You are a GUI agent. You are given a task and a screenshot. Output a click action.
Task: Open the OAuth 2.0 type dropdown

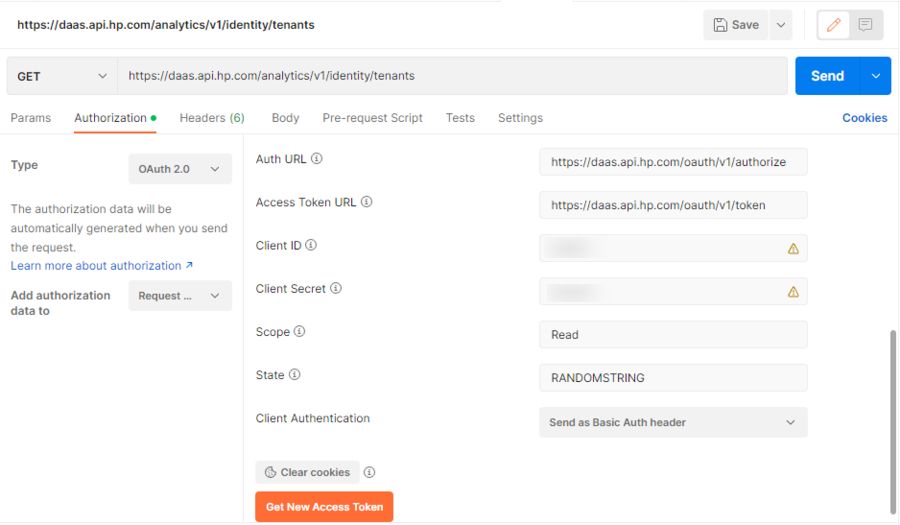click(180, 169)
